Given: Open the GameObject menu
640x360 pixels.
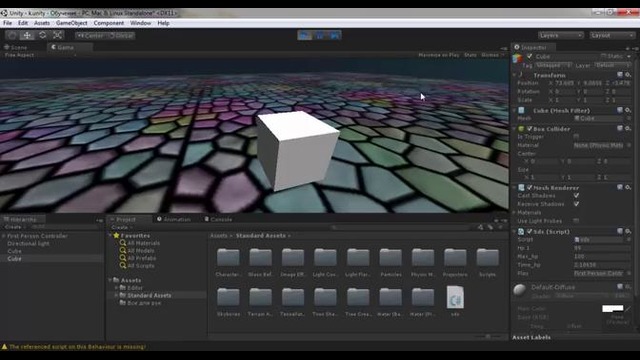Looking at the screenshot, I should pos(71,23).
